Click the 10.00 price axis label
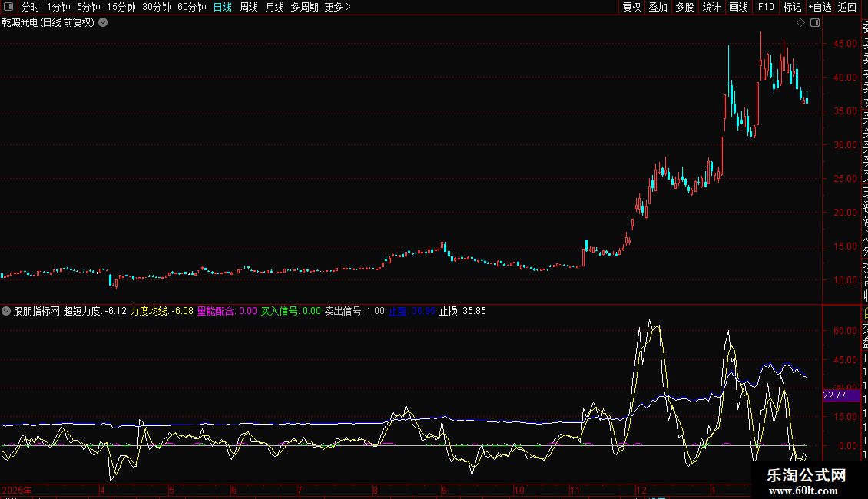868x499 pixels. tap(845, 280)
